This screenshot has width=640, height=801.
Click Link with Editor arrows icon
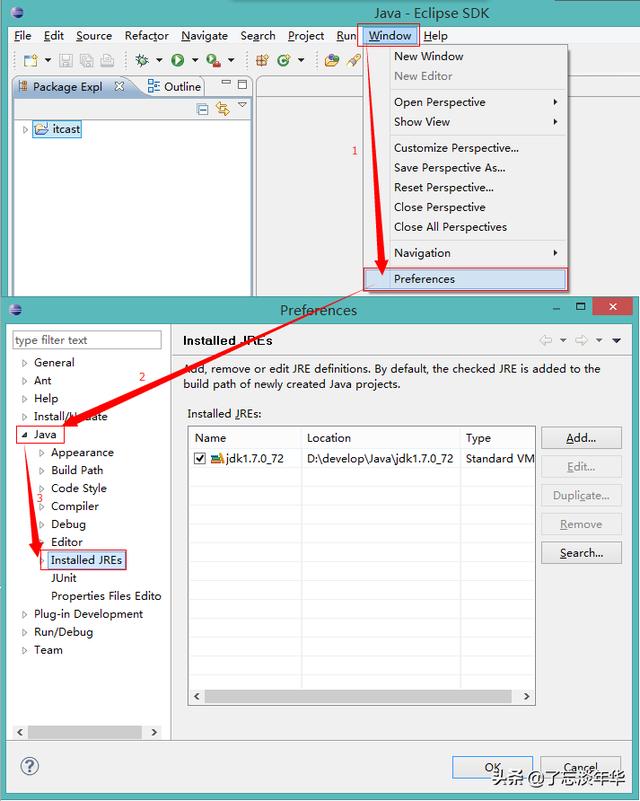point(223,108)
